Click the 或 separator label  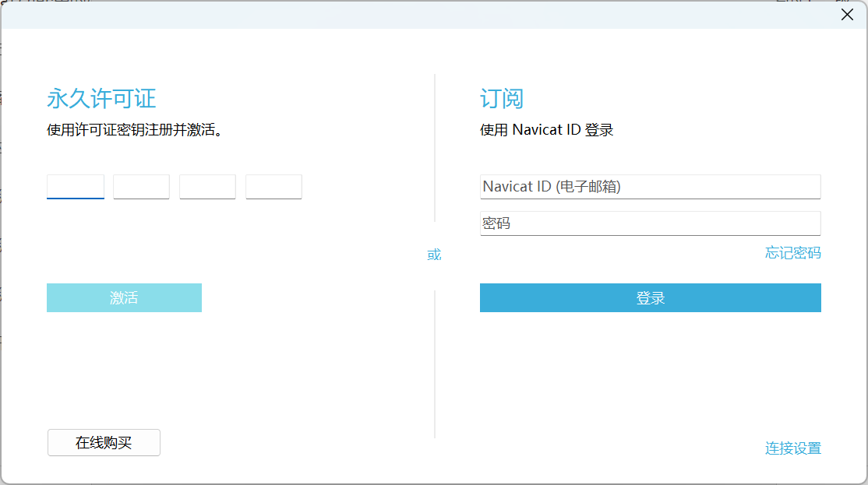click(x=434, y=255)
